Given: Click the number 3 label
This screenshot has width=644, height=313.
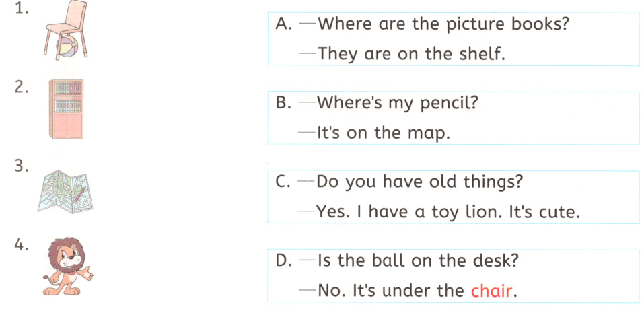Looking at the screenshot, I should 21,168.
